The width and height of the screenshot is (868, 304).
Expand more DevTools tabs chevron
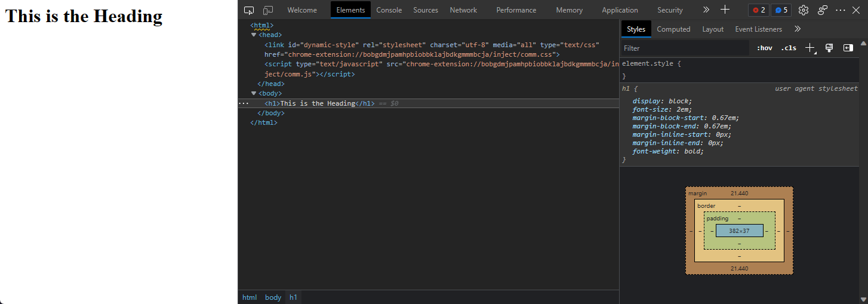tap(706, 10)
